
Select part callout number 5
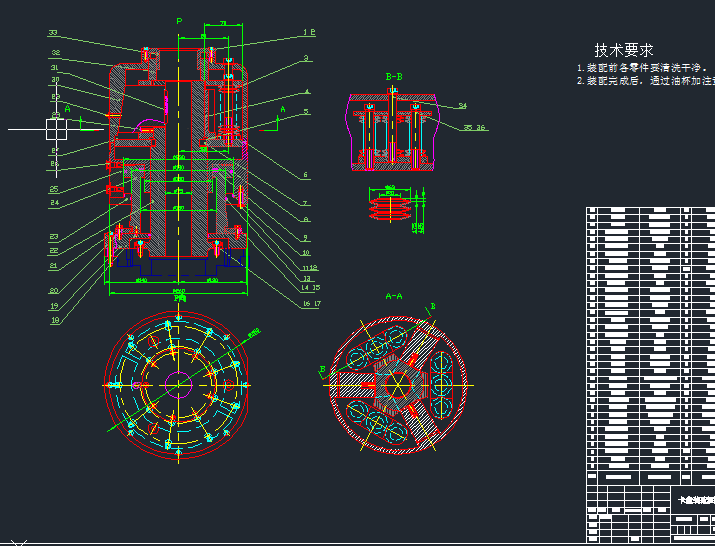tap(306, 112)
